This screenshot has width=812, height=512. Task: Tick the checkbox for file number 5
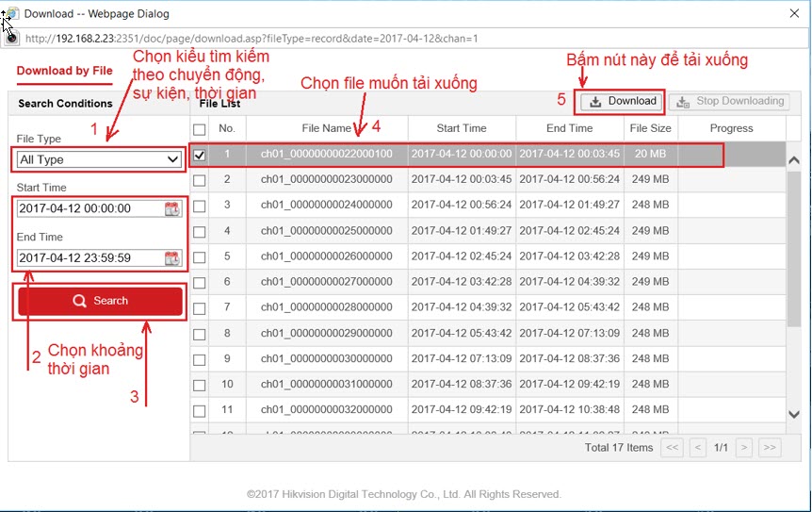(x=199, y=256)
